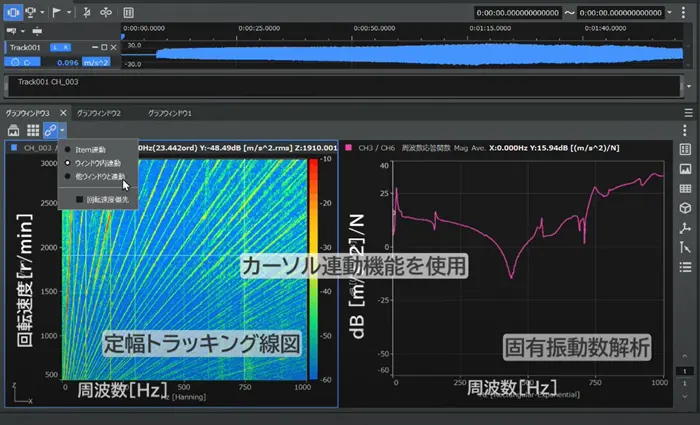
Task: Expand the dropdown arrow next to link icon
Action: 62,131
